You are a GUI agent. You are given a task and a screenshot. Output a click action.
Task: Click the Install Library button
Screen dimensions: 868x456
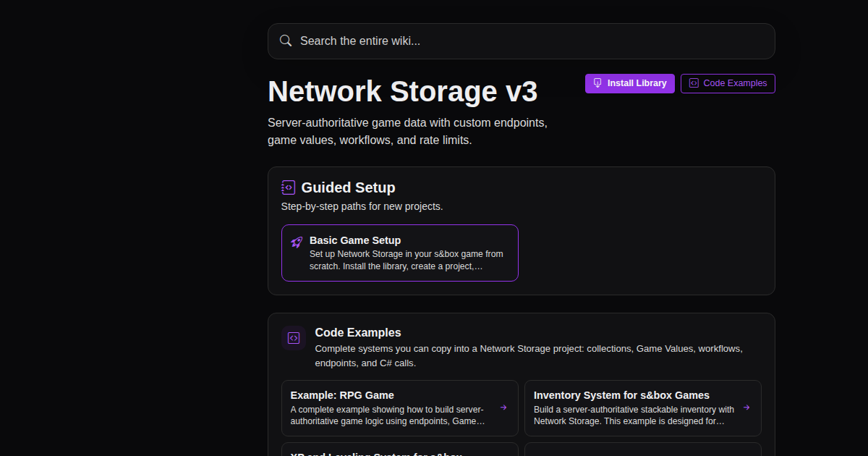point(630,83)
